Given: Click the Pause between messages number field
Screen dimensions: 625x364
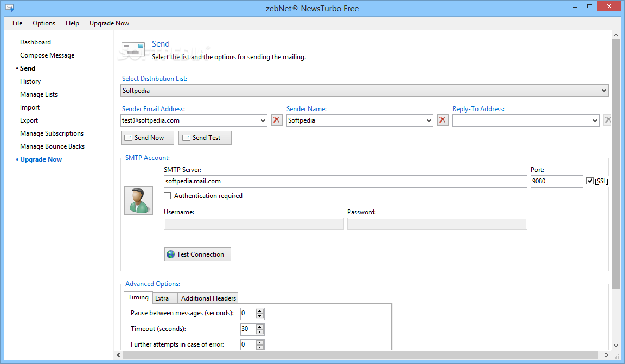Looking at the screenshot, I should (248, 314).
